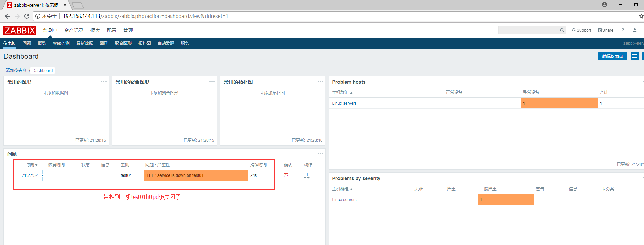Screen dimensions: 644x245
Task: Click the search magnifier icon
Action: (x=562, y=30)
